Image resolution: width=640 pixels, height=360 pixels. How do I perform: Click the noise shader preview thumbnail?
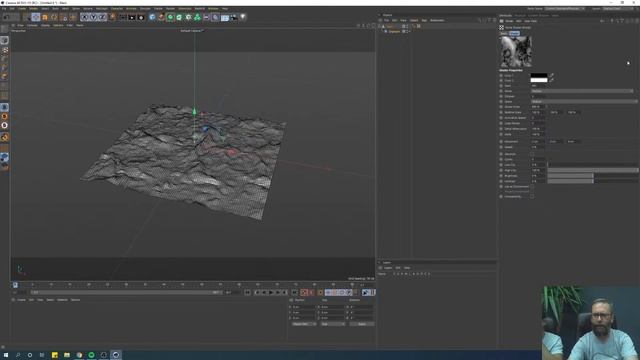click(x=516, y=52)
